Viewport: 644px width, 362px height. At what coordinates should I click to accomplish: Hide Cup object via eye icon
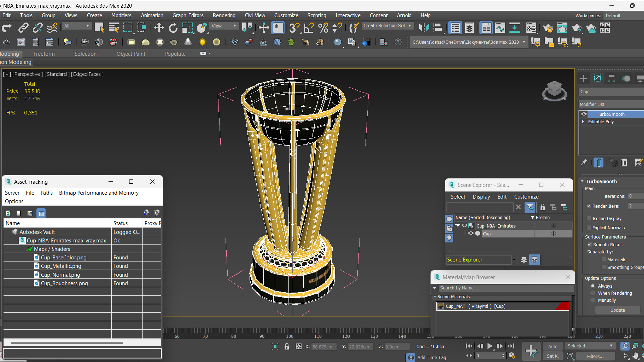point(471,234)
